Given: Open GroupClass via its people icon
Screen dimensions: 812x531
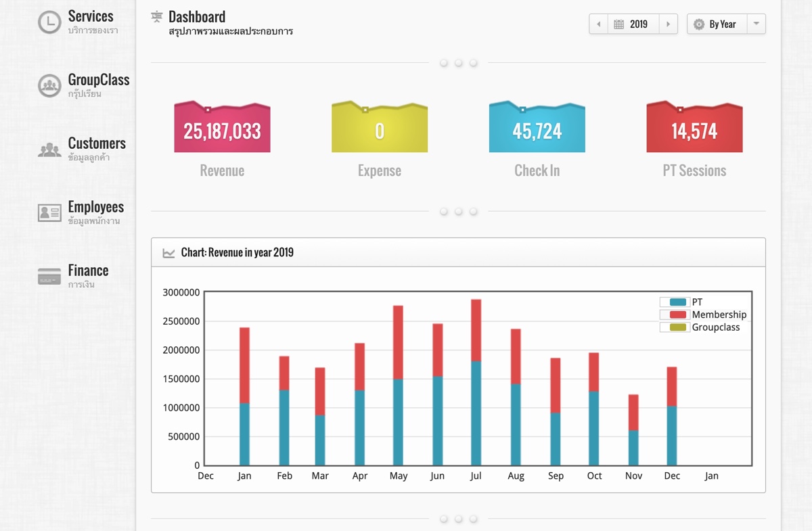Looking at the screenshot, I should pyautogui.click(x=49, y=86).
